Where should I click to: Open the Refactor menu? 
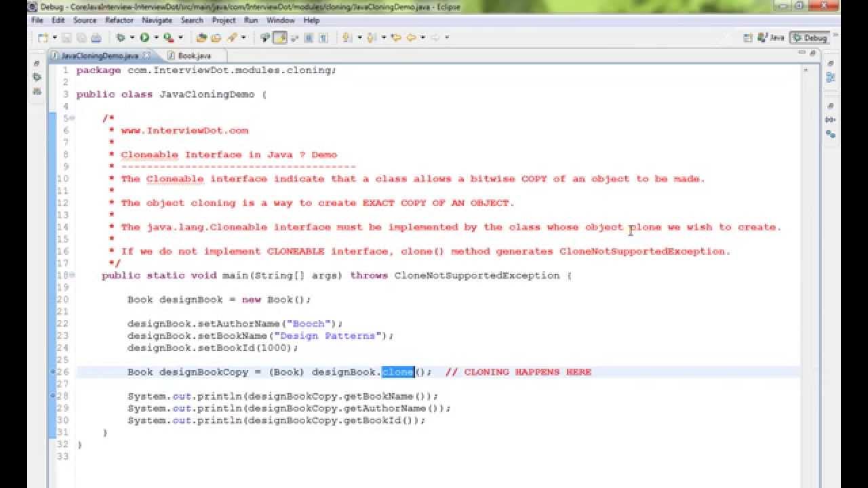click(119, 20)
